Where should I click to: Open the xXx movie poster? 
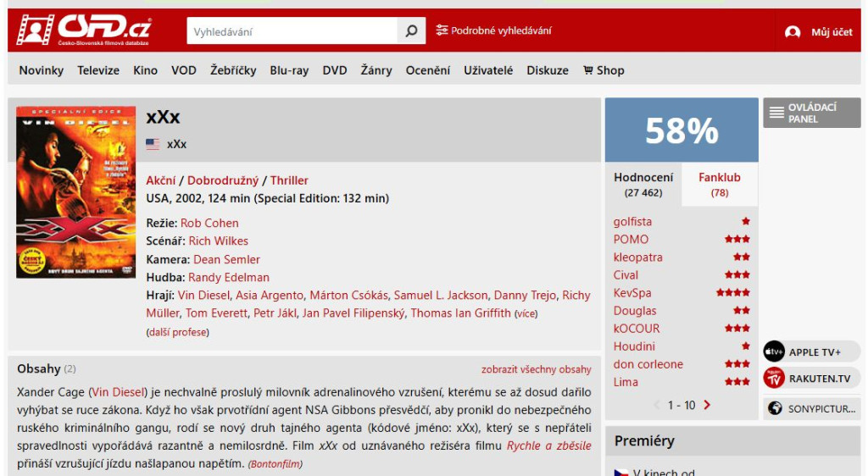click(75, 191)
